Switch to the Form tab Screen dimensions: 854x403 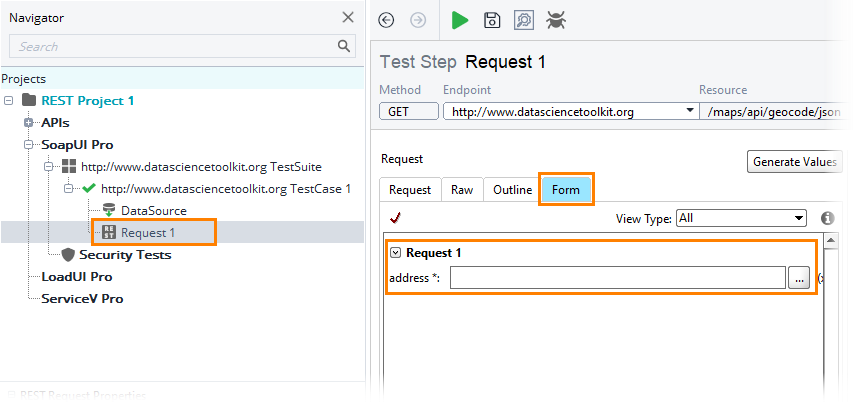tap(566, 190)
